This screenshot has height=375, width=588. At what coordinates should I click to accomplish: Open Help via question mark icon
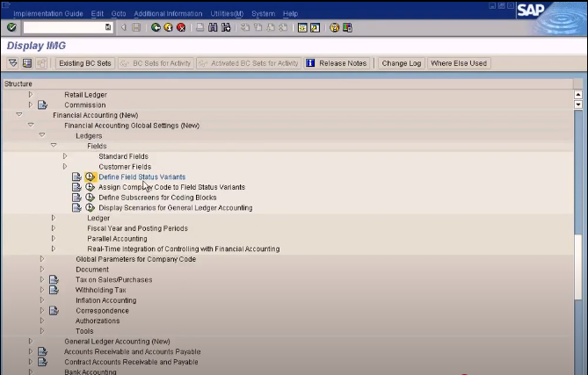click(334, 28)
